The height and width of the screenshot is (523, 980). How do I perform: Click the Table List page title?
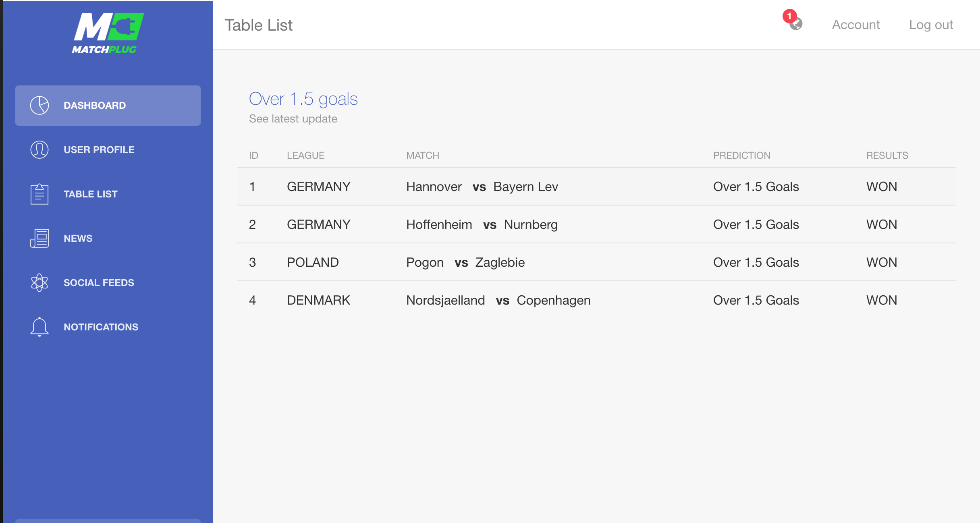coord(259,25)
